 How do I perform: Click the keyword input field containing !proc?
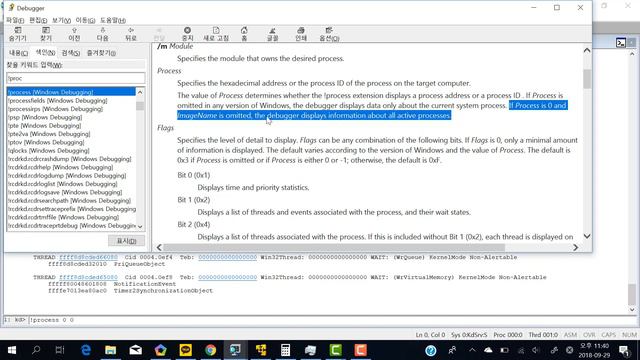tap(76, 78)
